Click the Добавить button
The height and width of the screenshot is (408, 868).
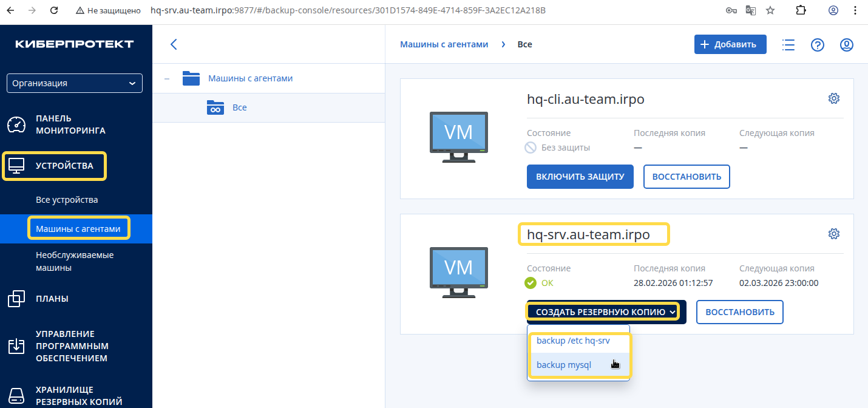[730, 44]
